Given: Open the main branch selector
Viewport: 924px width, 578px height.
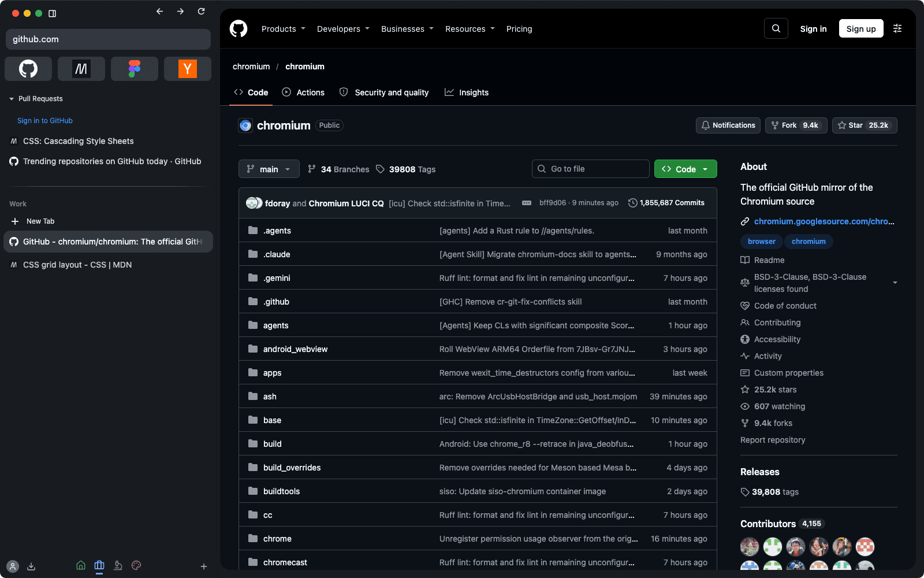Looking at the screenshot, I should coord(269,169).
